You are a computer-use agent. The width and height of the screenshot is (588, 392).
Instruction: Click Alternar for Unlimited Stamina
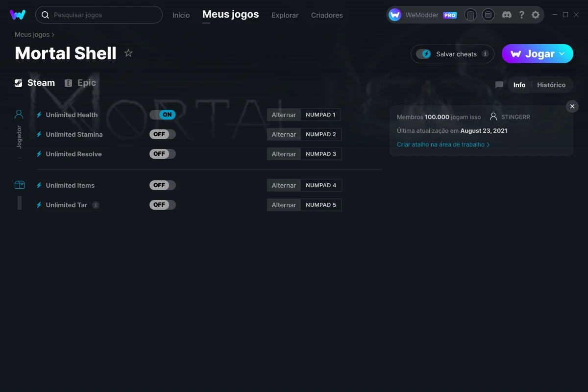284,134
